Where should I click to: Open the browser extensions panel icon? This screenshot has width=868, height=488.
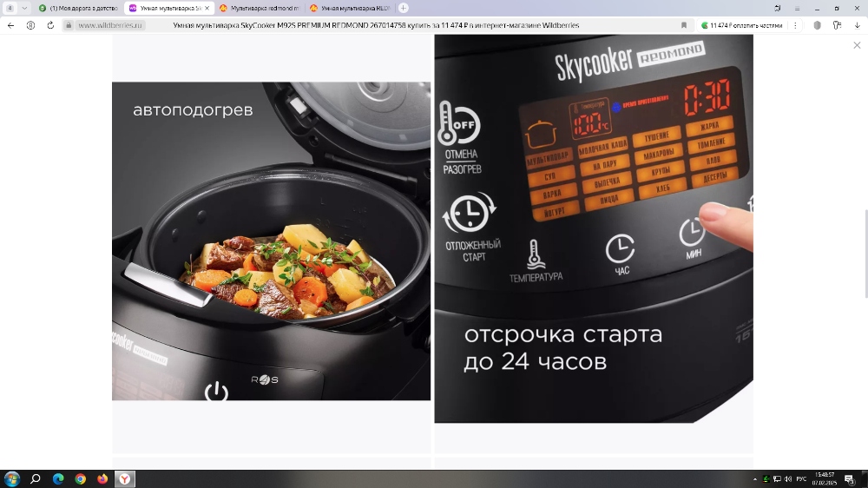click(837, 25)
